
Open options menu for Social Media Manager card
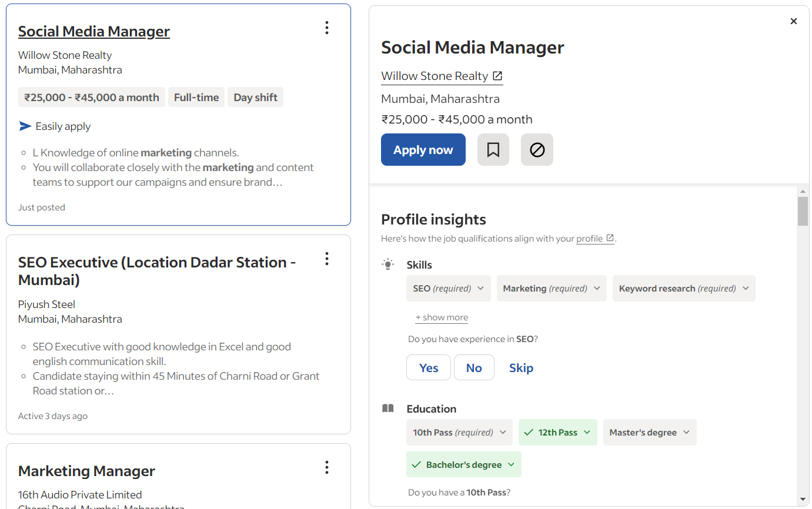tap(327, 28)
